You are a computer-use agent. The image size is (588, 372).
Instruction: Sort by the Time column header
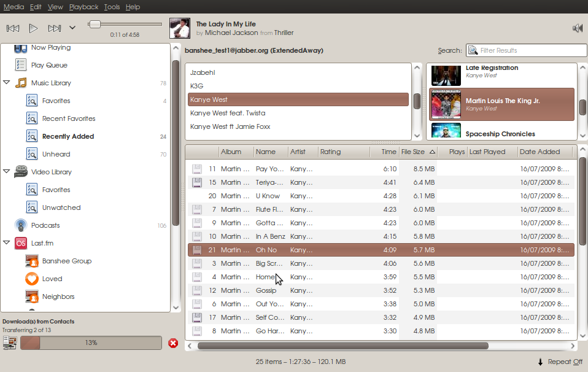[x=385, y=152]
